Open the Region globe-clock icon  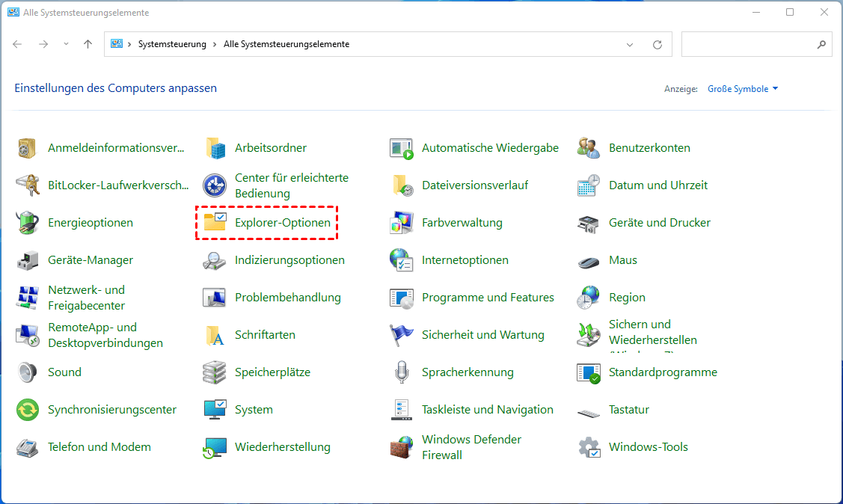[x=589, y=298]
